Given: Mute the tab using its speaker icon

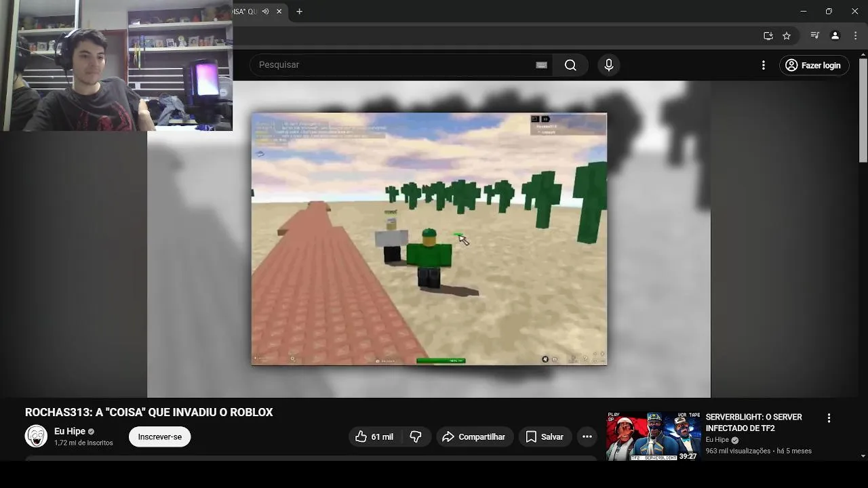Looking at the screenshot, I should [x=265, y=12].
